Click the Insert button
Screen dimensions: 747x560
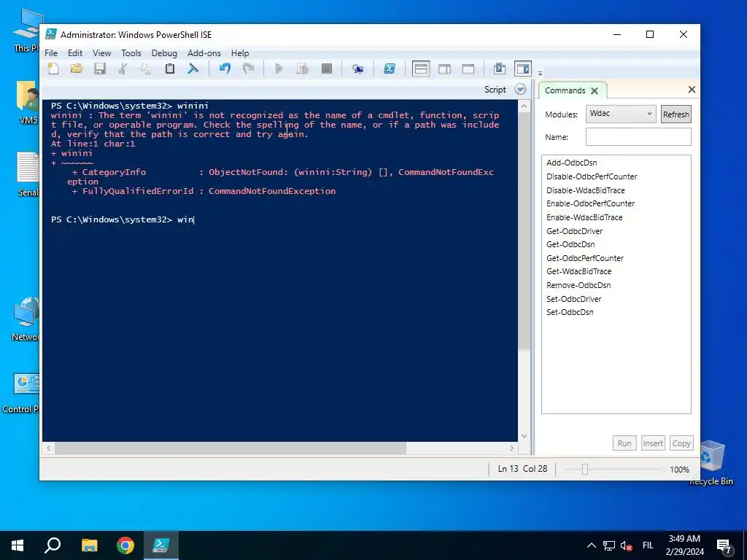click(x=653, y=443)
